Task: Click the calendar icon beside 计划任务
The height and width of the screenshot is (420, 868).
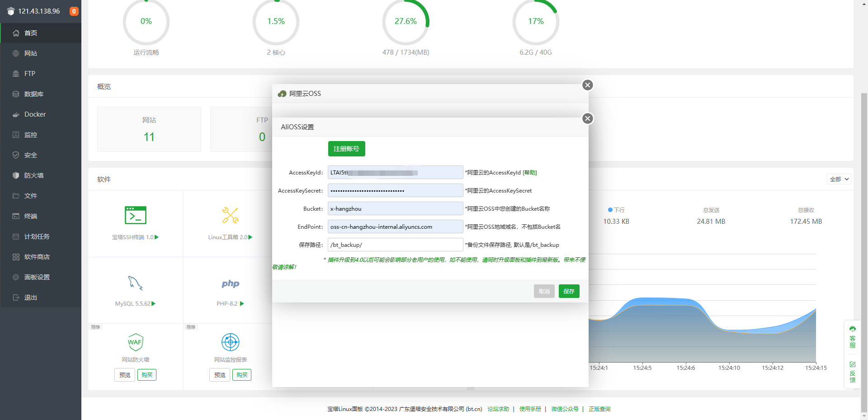Action: pyautogui.click(x=16, y=236)
